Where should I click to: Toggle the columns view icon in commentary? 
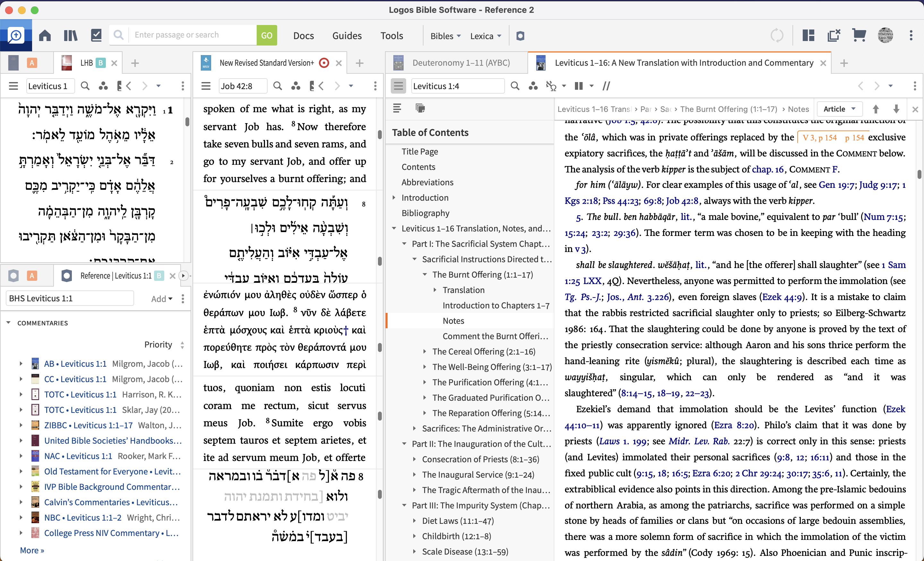click(x=579, y=86)
